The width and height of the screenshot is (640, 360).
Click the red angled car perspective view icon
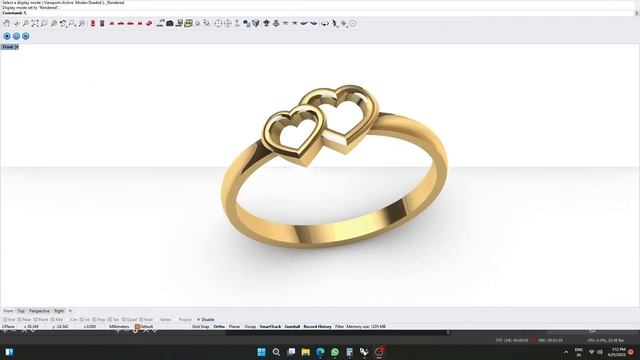point(149,24)
